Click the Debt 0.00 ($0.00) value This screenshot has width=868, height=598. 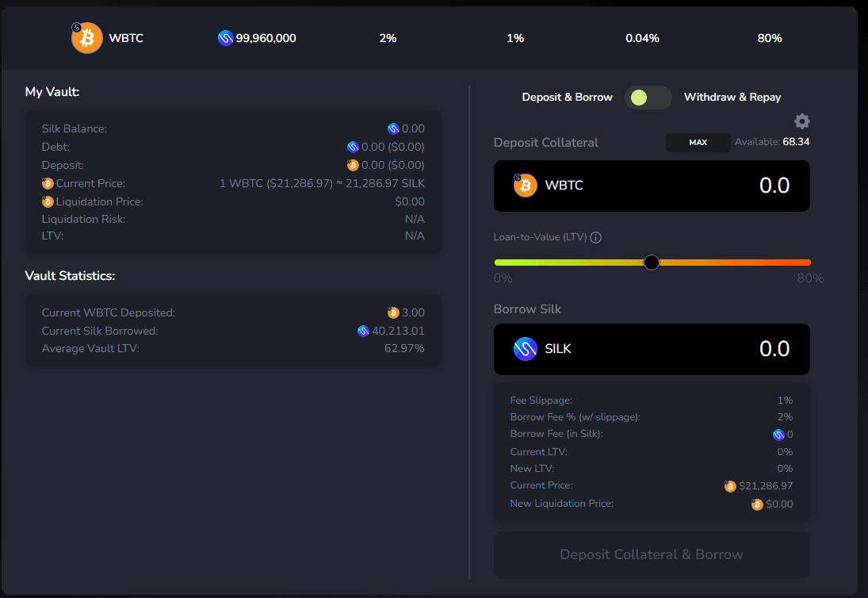(392, 148)
